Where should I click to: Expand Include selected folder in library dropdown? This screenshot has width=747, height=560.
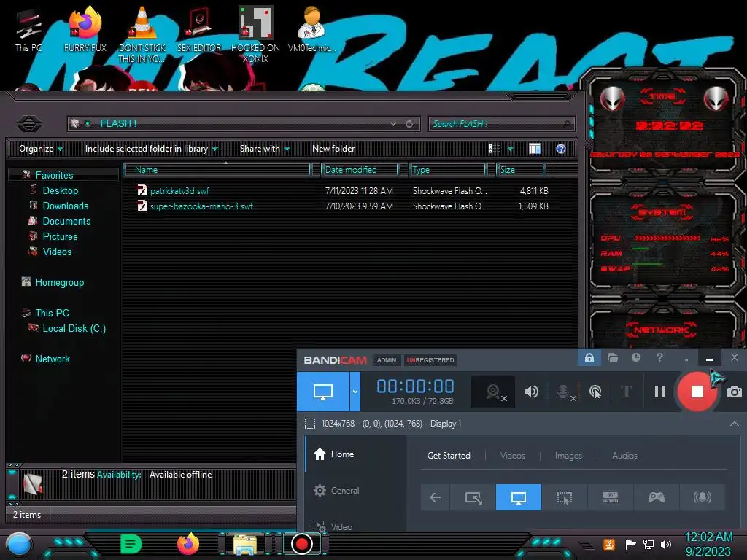coord(151,149)
